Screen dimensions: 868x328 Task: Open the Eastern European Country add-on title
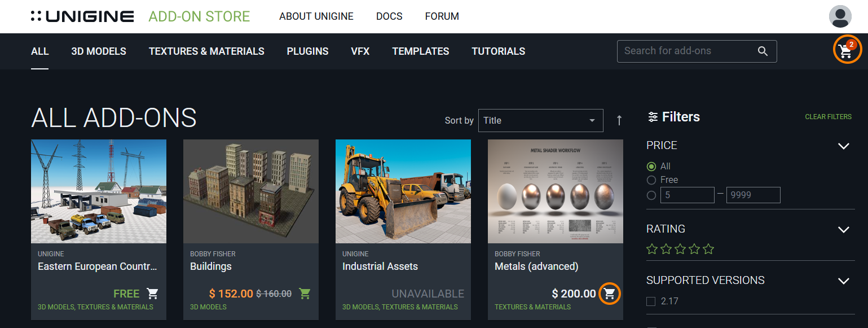[98, 266]
